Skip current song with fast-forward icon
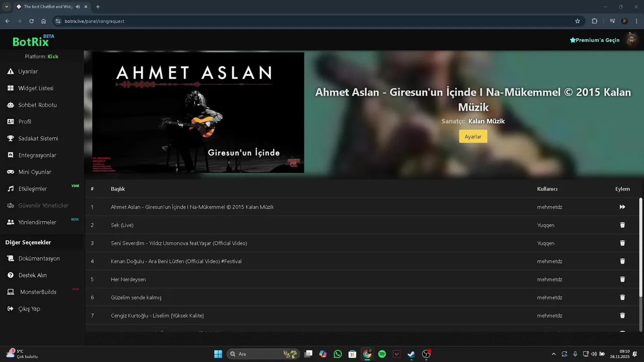 [x=622, y=207]
